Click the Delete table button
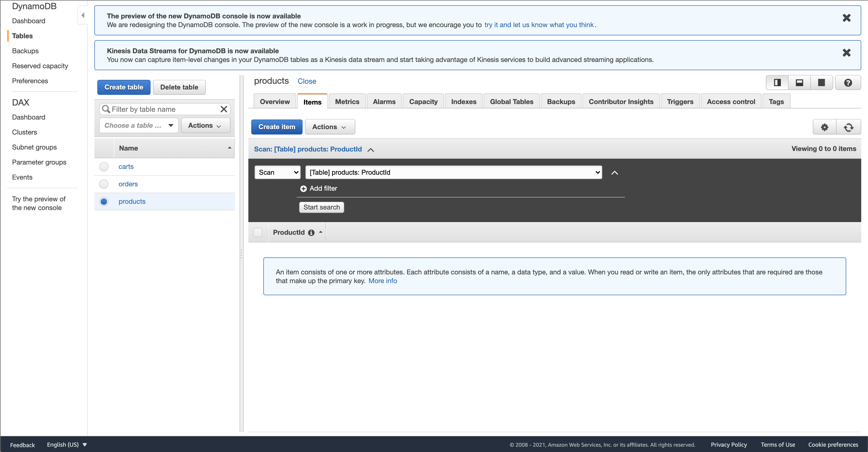 pos(179,87)
